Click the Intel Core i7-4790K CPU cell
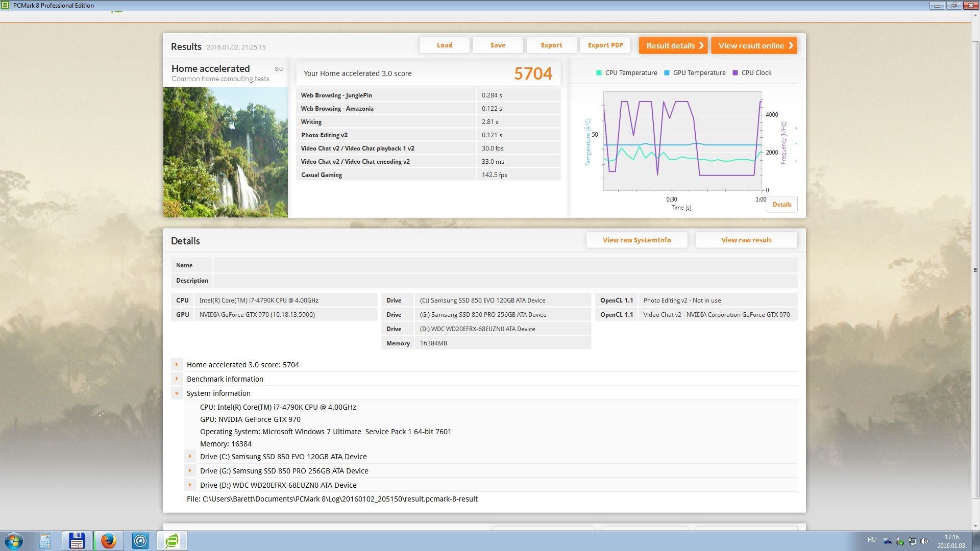 click(x=285, y=300)
